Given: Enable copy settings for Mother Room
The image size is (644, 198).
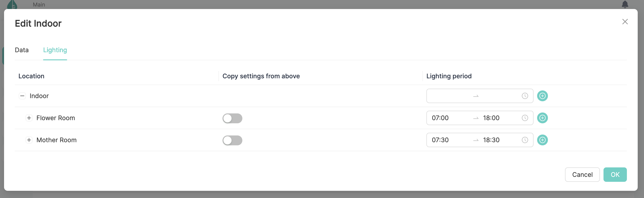Looking at the screenshot, I should tap(232, 140).
